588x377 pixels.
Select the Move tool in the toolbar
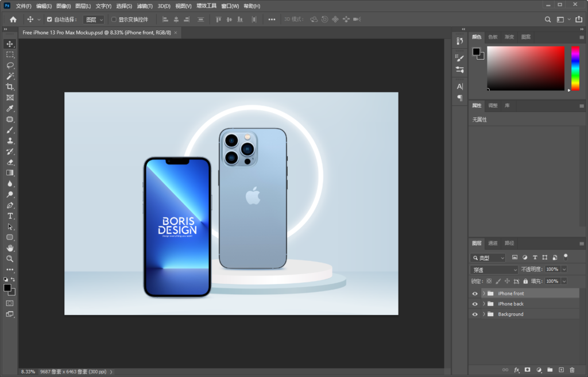pos(10,44)
